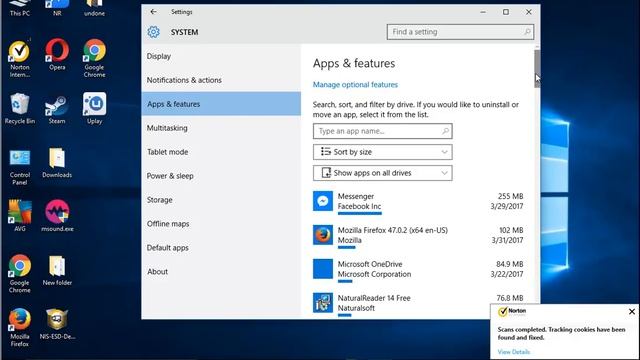Select the Messenger Facebook Inc entry
Viewport: 640px width, 360px height.
pyautogui.click(x=418, y=202)
